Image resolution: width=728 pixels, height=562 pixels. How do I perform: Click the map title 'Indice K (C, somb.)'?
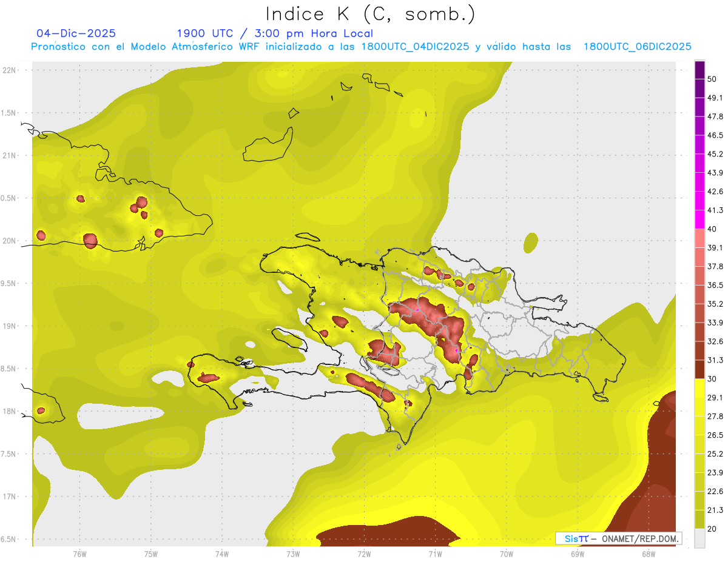pos(369,14)
